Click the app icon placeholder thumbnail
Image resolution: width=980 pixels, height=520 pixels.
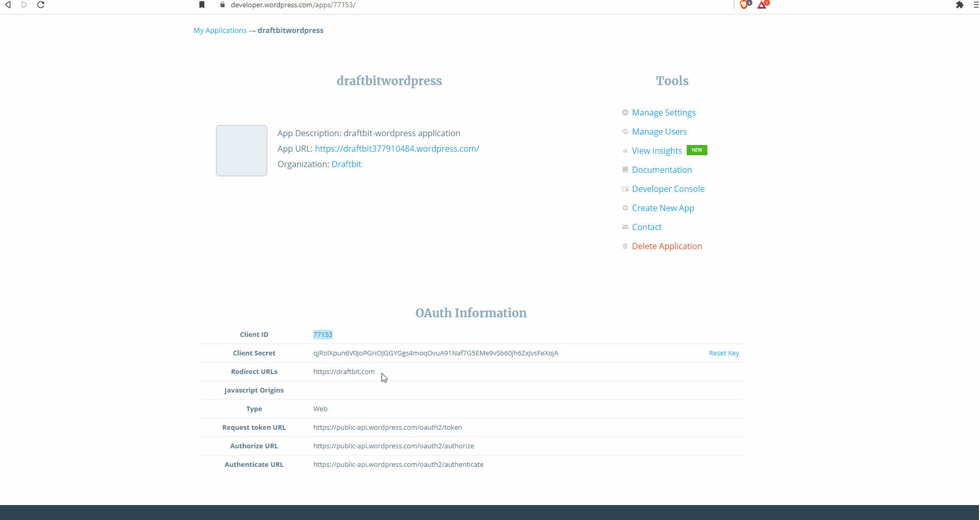click(242, 151)
